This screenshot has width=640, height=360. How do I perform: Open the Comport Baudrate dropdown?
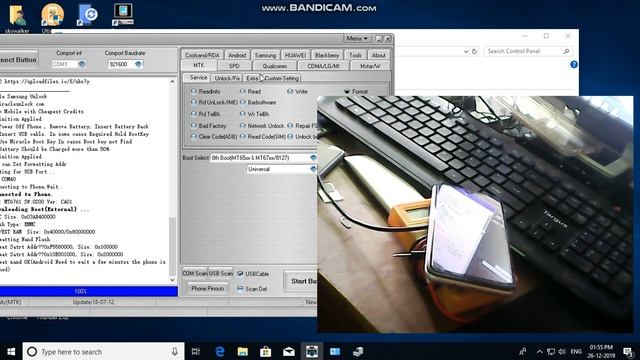[x=138, y=64]
